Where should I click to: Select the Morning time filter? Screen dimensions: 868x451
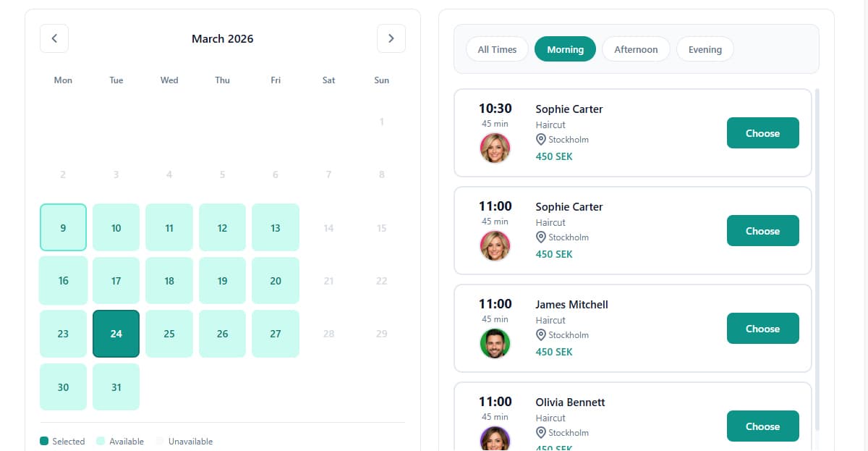click(x=565, y=49)
